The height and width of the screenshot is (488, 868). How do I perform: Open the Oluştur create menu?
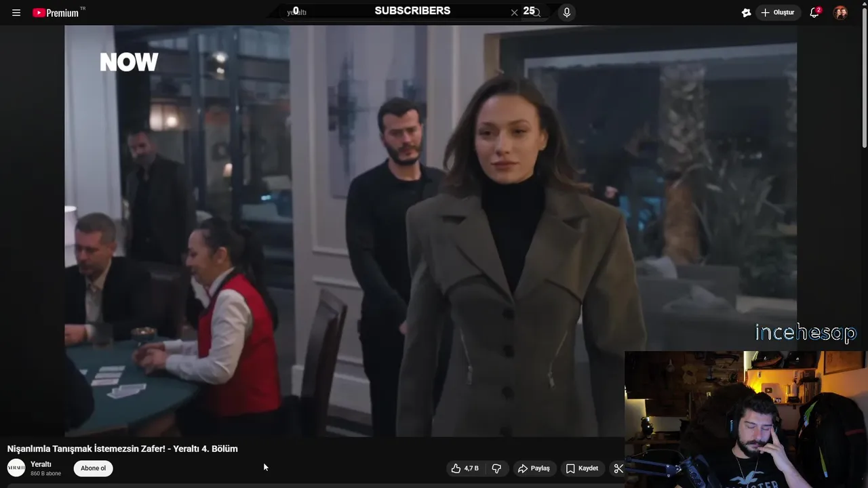coord(778,13)
